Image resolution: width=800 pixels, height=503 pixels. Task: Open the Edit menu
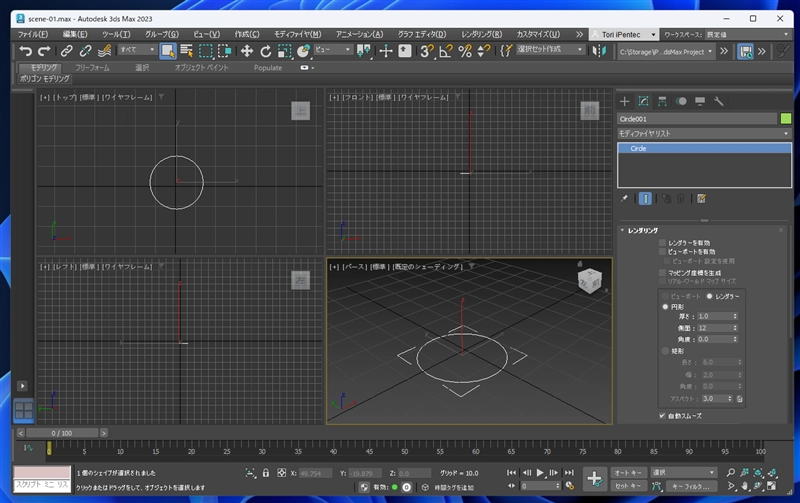[x=75, y=34]
